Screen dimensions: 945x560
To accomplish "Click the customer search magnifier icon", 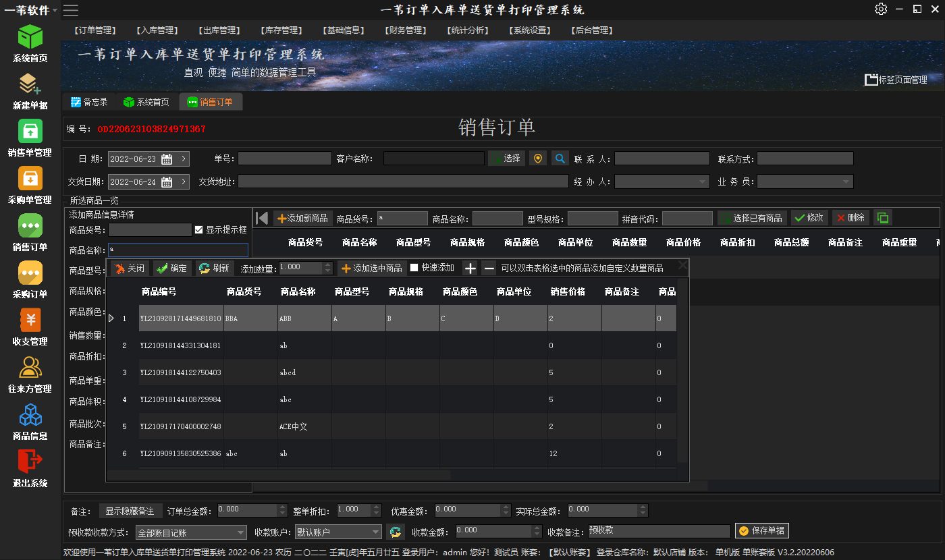I will (560, 159).
